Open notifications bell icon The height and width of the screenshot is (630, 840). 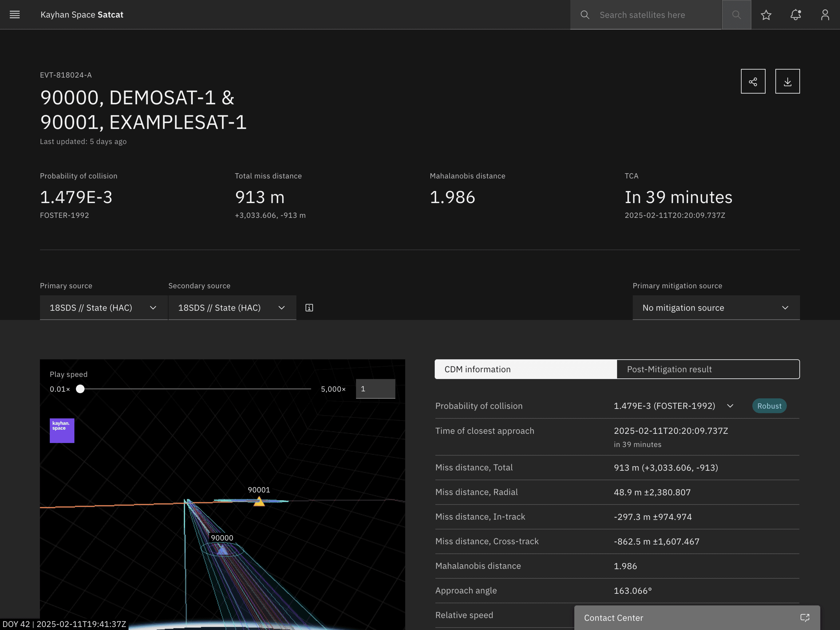[795, 15]
